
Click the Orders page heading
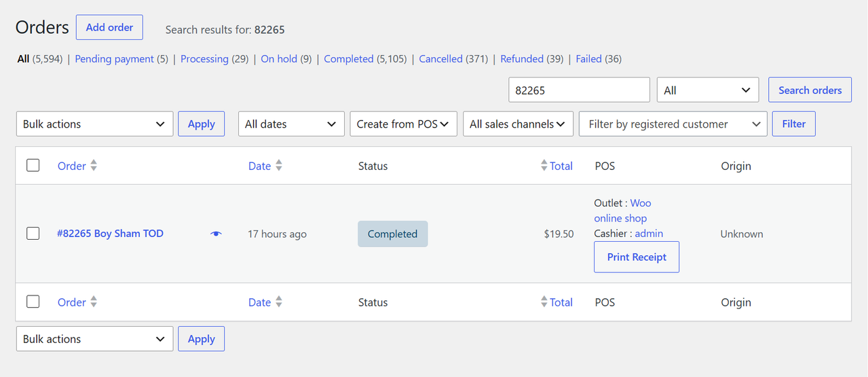click(x=42, y=27)
